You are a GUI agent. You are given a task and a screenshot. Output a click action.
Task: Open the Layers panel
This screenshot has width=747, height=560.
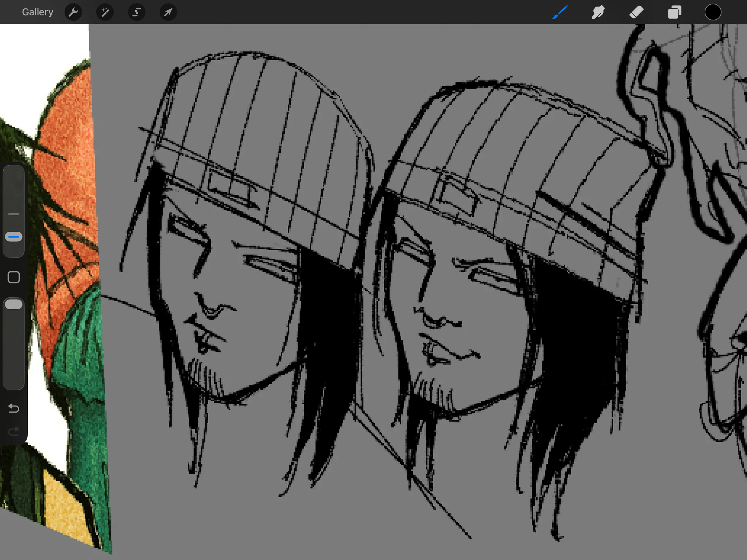[x=674, y=12]
